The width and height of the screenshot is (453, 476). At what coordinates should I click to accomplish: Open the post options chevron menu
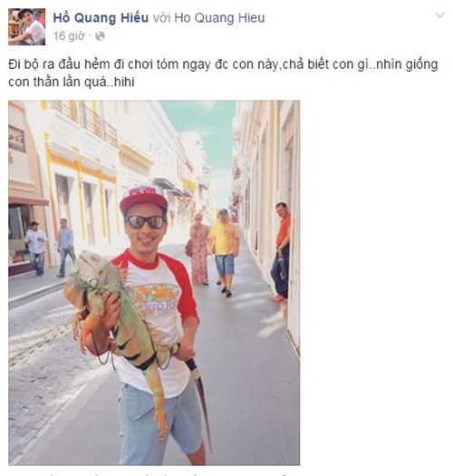tap(439, 15)
